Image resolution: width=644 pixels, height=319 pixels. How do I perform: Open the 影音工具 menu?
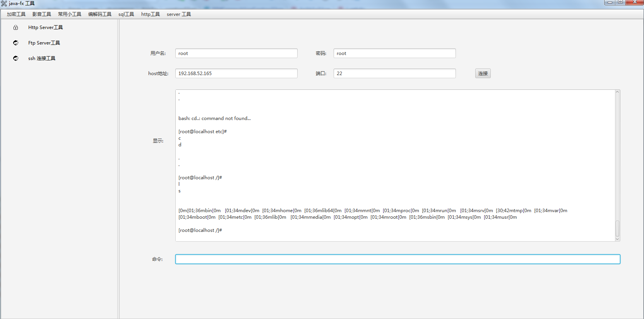[x=41, y=14]
